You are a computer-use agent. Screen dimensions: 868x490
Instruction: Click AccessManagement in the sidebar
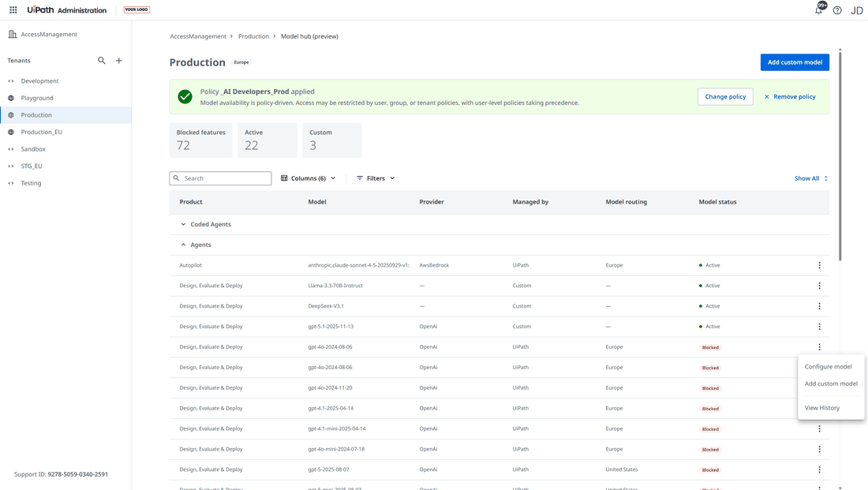pos(49,35)
